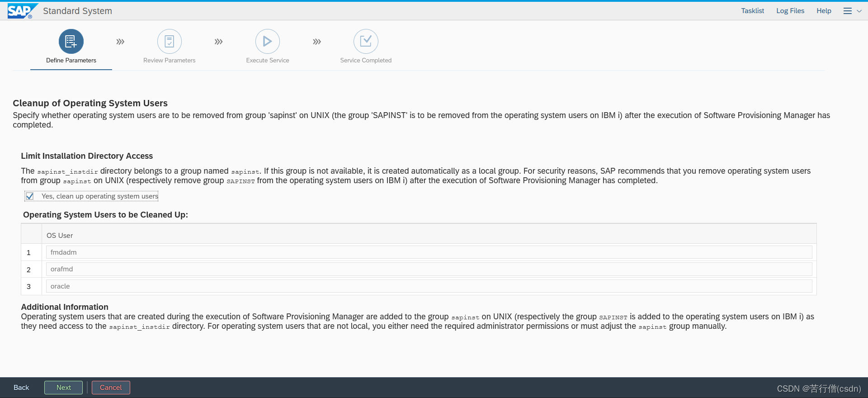Click the SAP logo
This screenshot has width=868, height=398.
pos(22,11)
